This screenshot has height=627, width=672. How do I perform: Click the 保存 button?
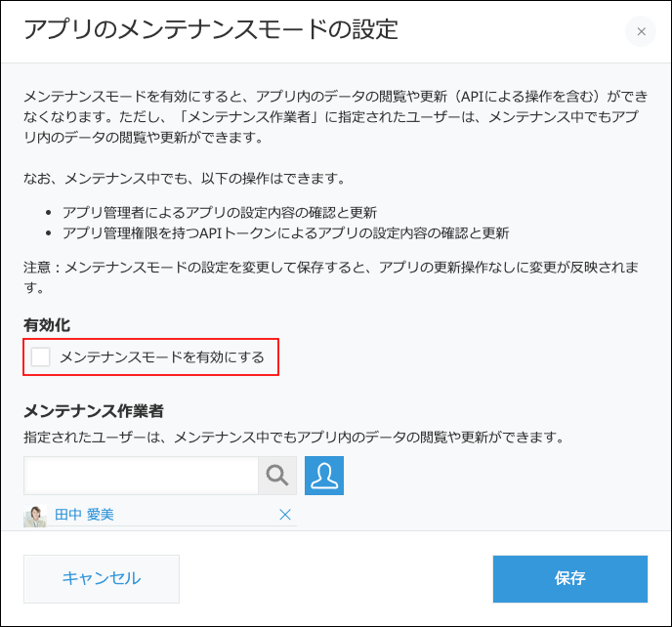click(x=570, y=579)
